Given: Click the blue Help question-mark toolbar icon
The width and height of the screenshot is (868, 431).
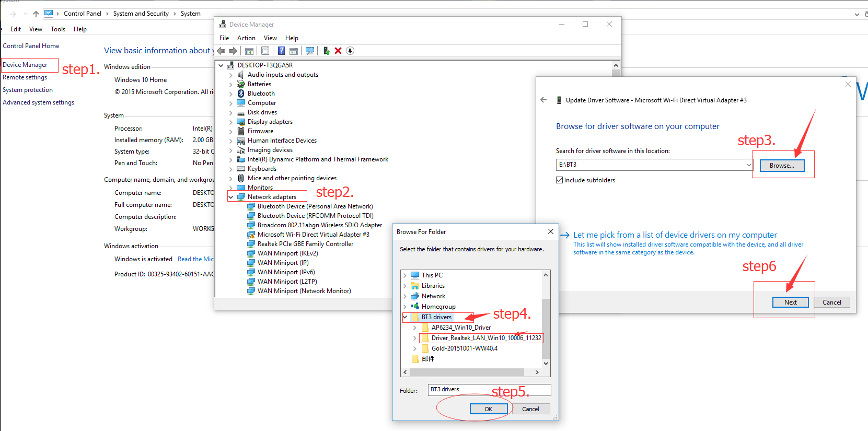Looking at the screenshot, I should 281,51.
